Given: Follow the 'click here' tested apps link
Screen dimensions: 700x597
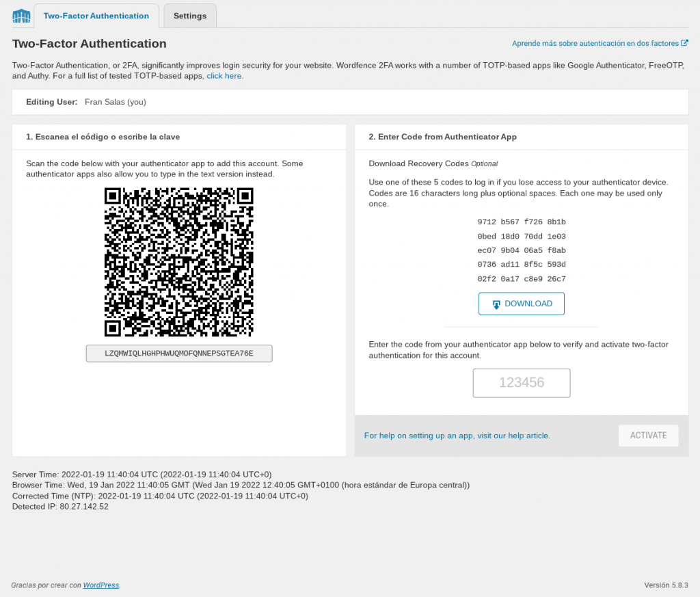Looking at the screenshot, I should point(224,76).
